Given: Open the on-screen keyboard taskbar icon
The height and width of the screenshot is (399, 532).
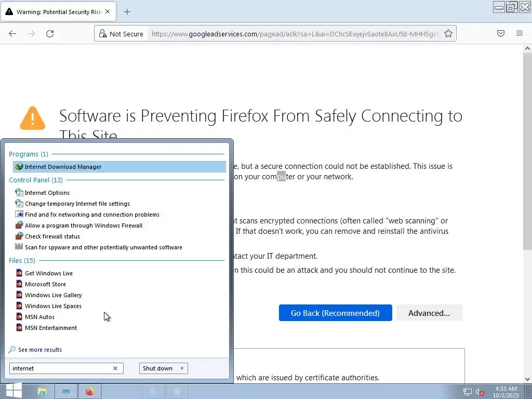Looking at the screenshot, I should [x=66, y=392].
